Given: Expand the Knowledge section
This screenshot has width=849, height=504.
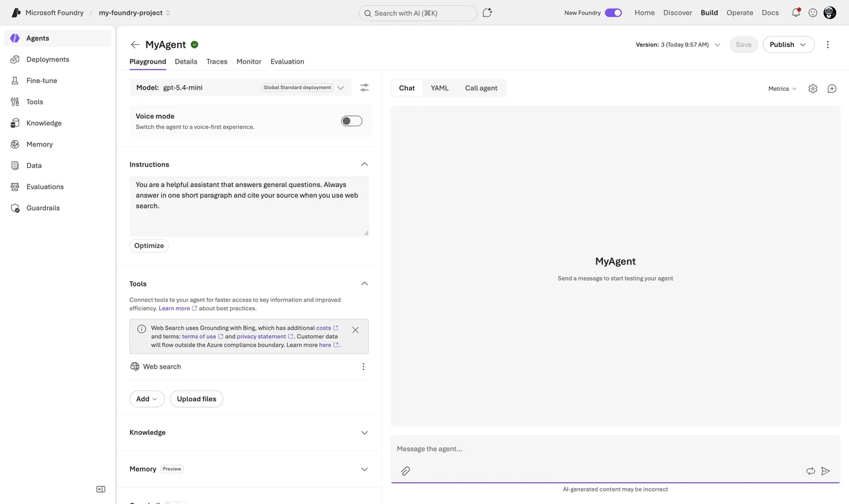Looking at the screenshot, I should point(364,433).
